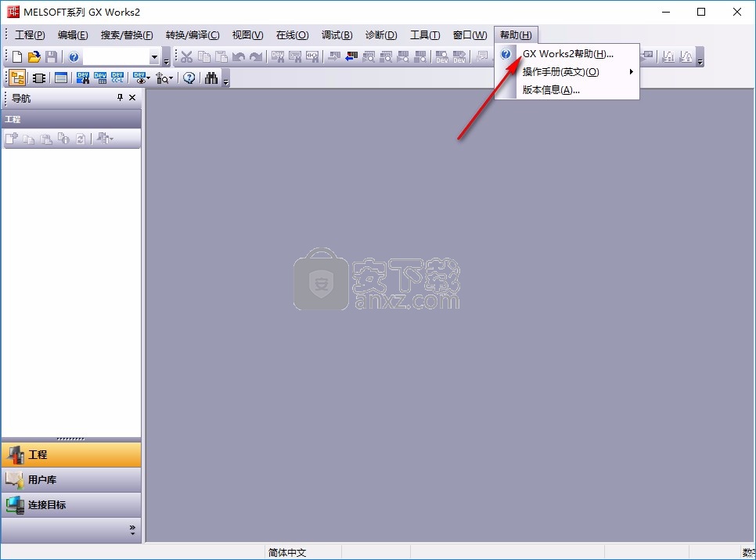Click the refresh document icon in navigation toolbar

[81, 139]
